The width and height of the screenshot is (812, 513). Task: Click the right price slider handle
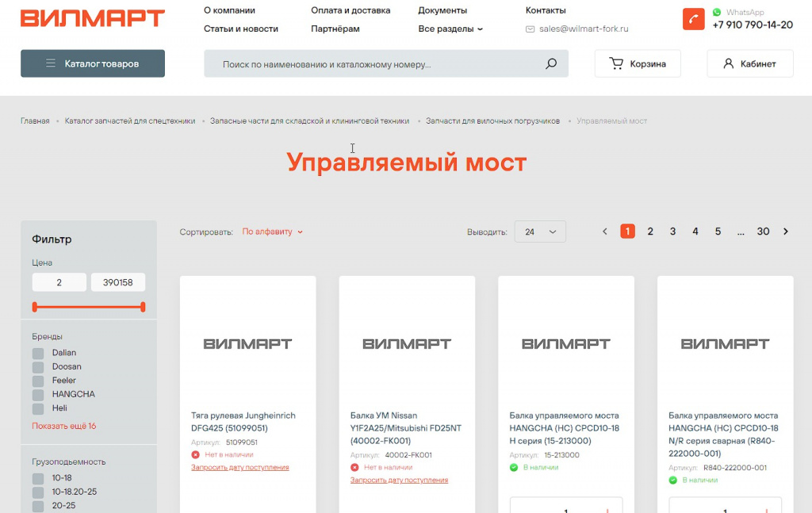(143, 307)
